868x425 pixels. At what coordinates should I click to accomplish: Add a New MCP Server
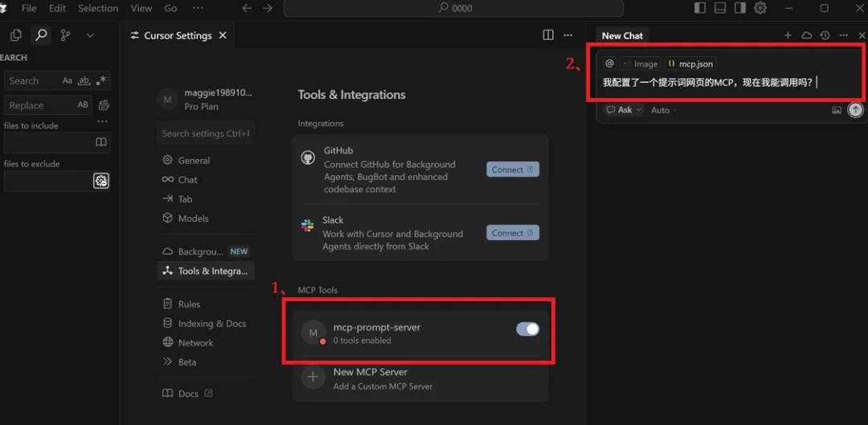pyautogui.click(x=420, y=378)
